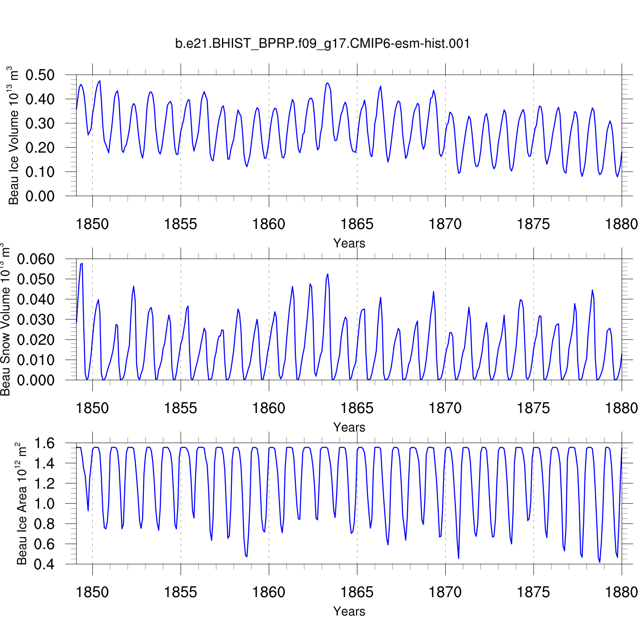644x644 pixels.
Task: Click the Years label under the middle panel
Action: [349, 427]
